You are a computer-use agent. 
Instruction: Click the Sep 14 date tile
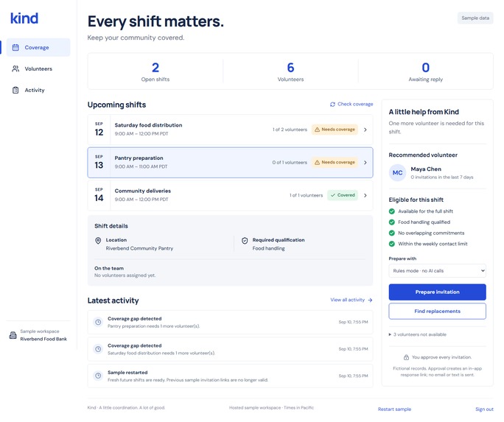pos(99,195)
